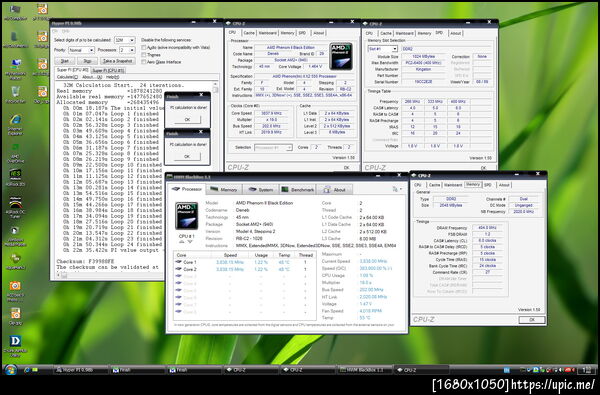Click the DRAM Frequency value in CPU-Z Memory
The height and width of the screenshot is (395, 600).
487,228
